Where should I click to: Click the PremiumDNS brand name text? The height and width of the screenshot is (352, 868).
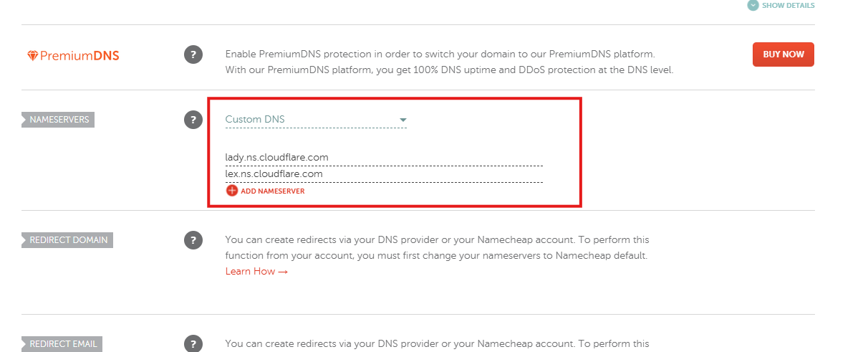coord(79,56)
